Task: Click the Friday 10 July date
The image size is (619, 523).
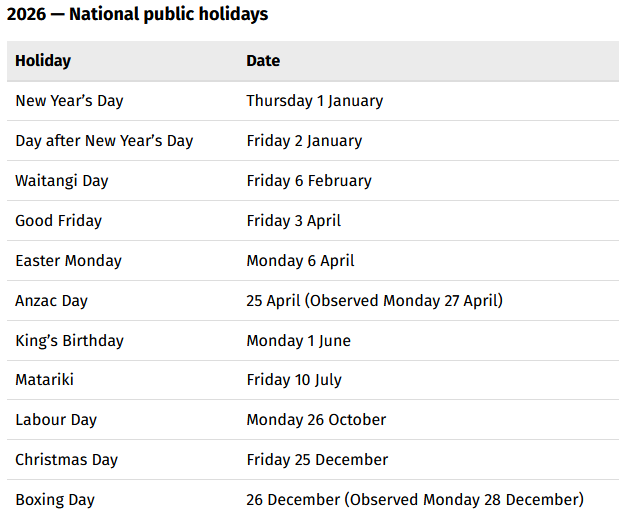Action: point(294,380)
